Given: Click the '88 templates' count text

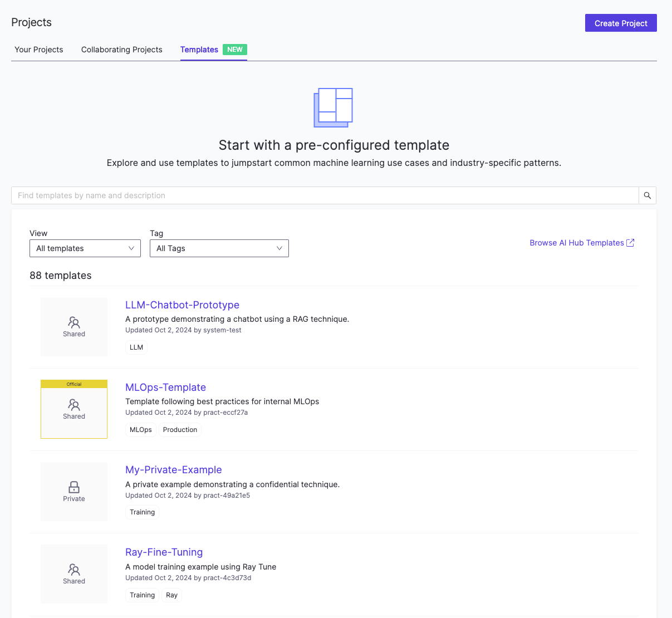Looking at the screenshot, I should (61, 276).
